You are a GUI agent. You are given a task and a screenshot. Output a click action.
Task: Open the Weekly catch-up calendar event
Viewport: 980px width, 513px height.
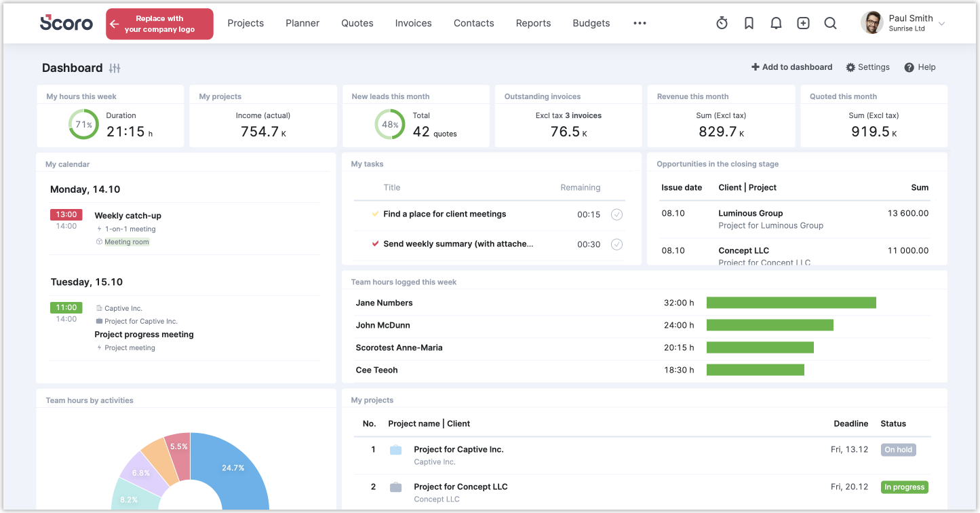pos(128,216)
